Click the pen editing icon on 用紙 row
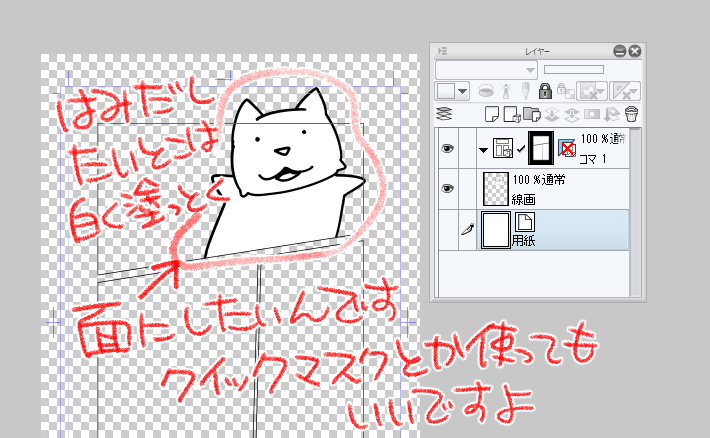710x438 pixels. [467, 229]
